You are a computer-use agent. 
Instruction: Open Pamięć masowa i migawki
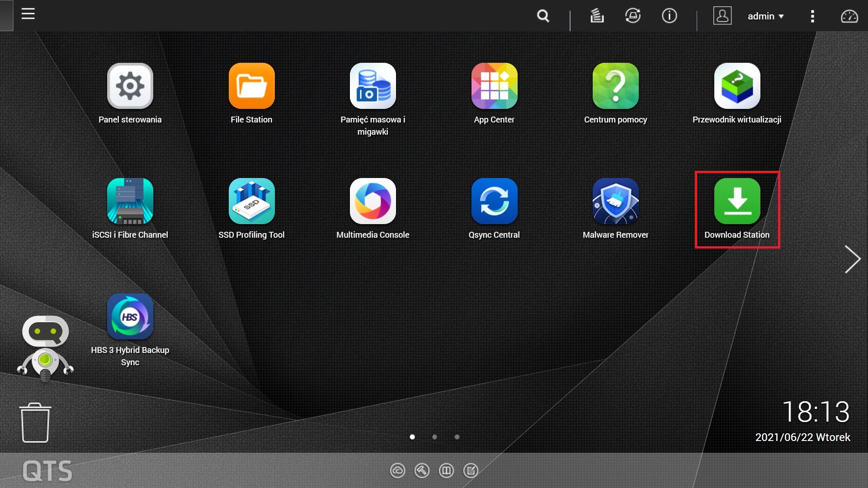pos(373,86)
